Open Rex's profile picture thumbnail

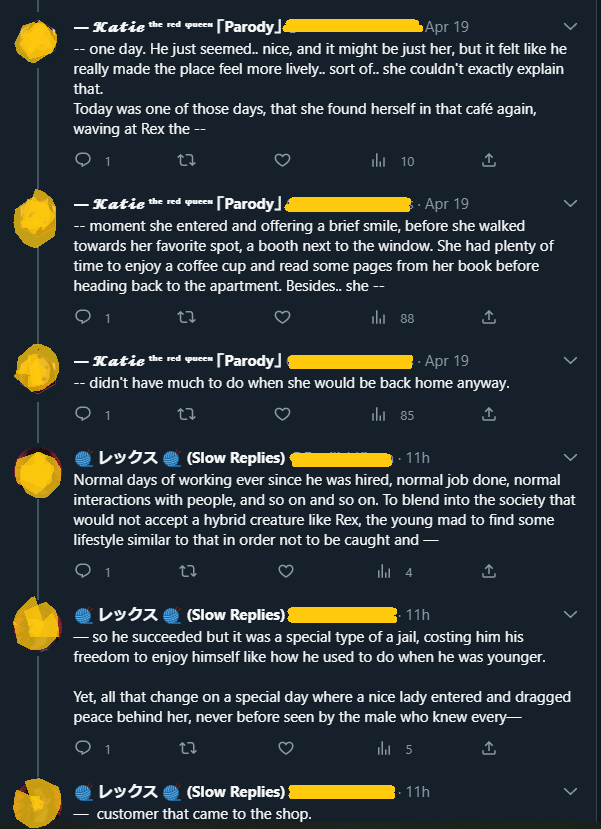pyautogui.click(x=36, y=475)
